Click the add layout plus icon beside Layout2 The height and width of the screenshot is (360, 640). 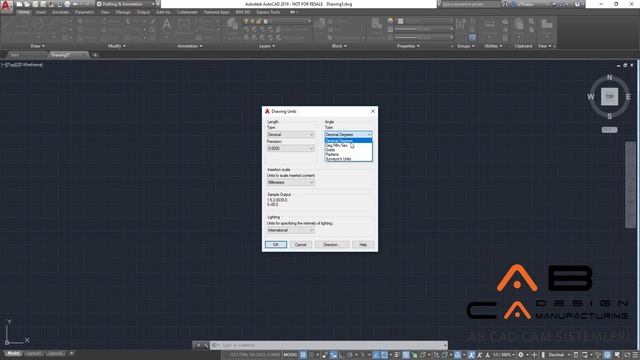click(x=71, y=353)
